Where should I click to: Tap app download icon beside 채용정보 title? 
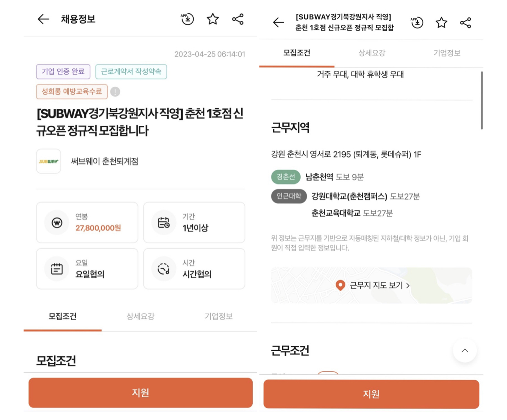click(187, 19)
